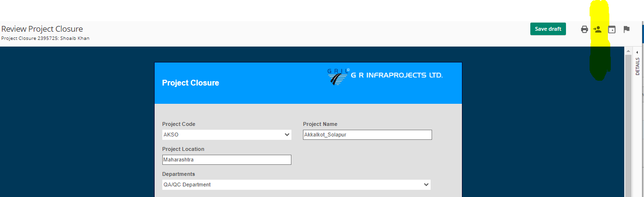The image size is (644, 197).
Task: Click the Save draft button
Action: 548,29
